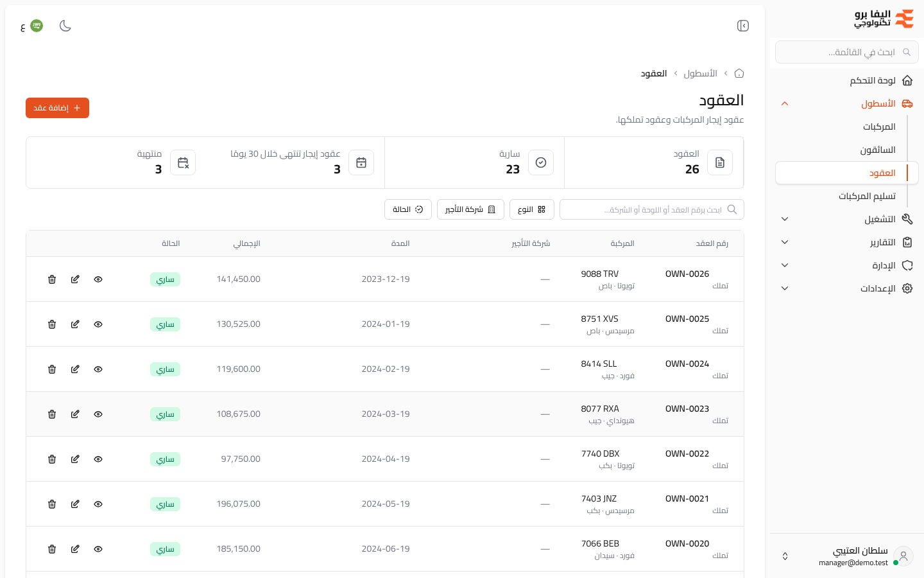The image size is (924, 578).
Task: Delete contract OWN-0023 with the trash icon
Action: (x=52, y=414)
